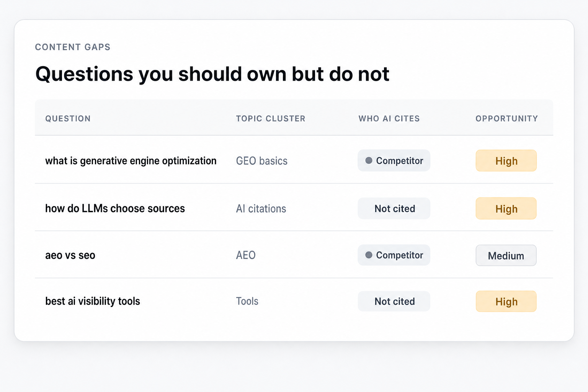Click the Medium opportunity badge
This screenshot has height=392, width=588.
[506, 255]
